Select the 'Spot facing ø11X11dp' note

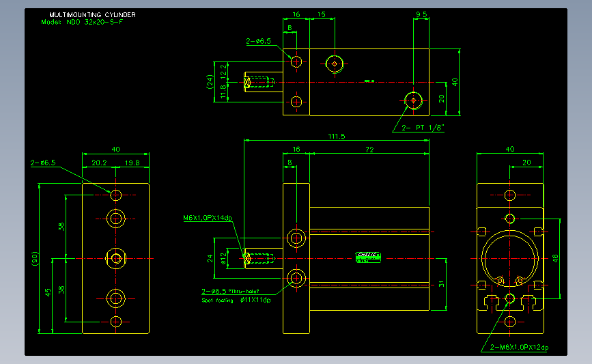coord(236,300)
